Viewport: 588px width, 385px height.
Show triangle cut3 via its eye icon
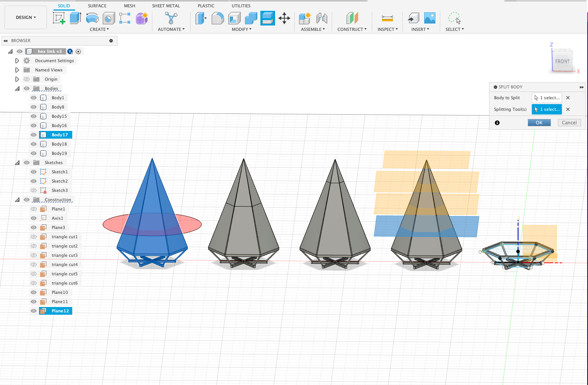click(x=34, y=255)
